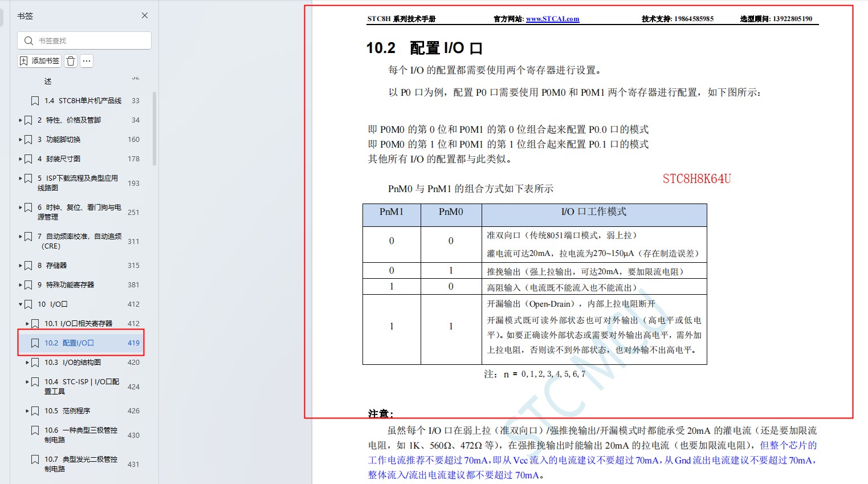Click the 高阻输入 row description
This screenshot has width=868, height=484.
561,288
